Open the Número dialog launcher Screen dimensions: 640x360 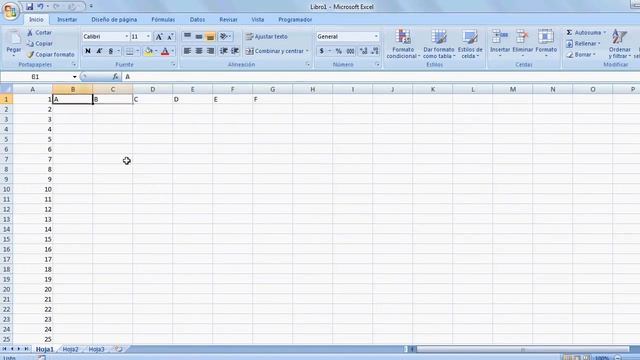(377, 64)
